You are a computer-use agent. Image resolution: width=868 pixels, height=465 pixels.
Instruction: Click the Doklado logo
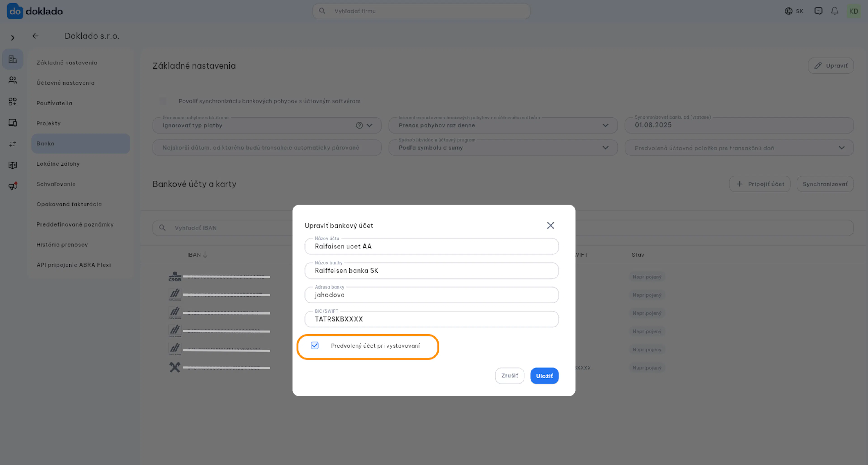[35, 11]
